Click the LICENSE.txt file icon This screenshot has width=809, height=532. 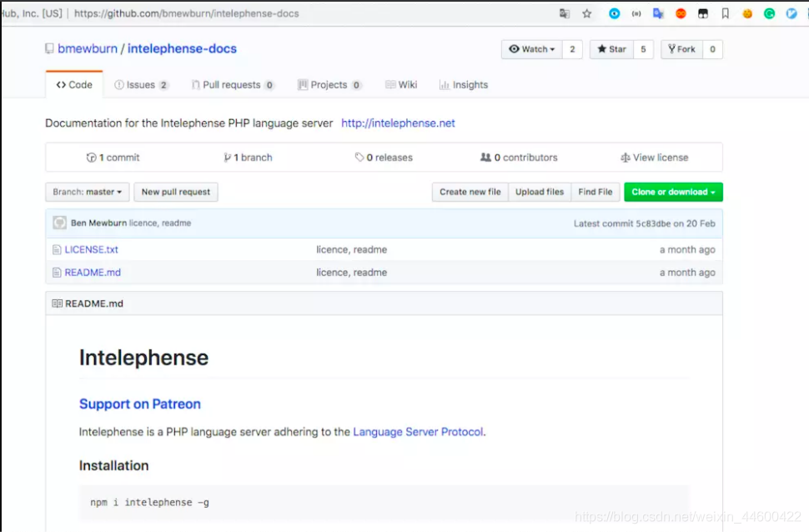(x=57, y=250)
